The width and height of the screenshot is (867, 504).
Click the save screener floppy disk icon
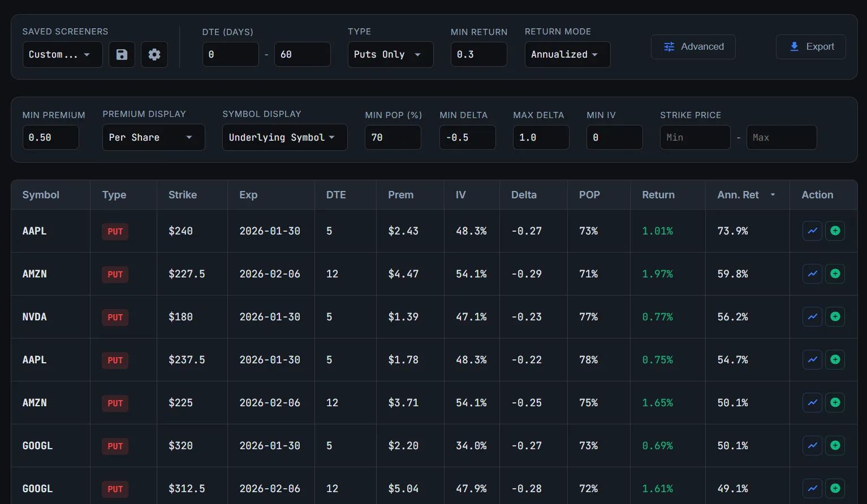[x=122, y=54]
